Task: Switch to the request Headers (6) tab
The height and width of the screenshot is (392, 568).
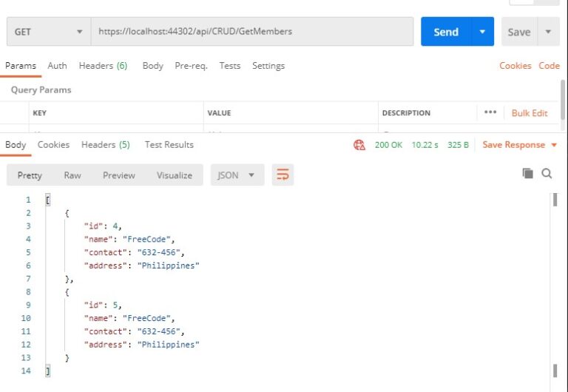Action: [x=103, y=66]
